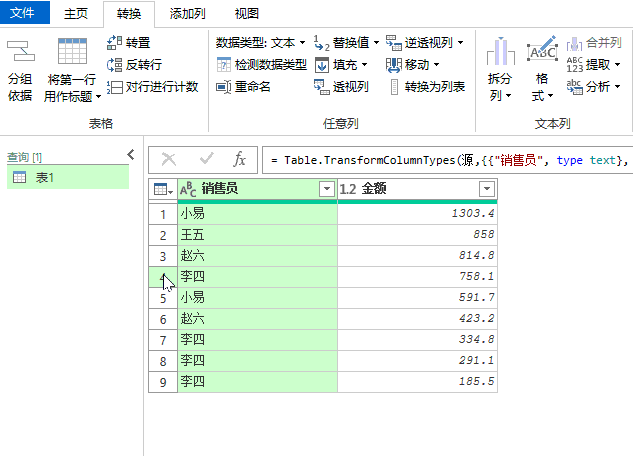
Task: Expand the 分析 dropdown arrow
Action: tap(618, 87)
